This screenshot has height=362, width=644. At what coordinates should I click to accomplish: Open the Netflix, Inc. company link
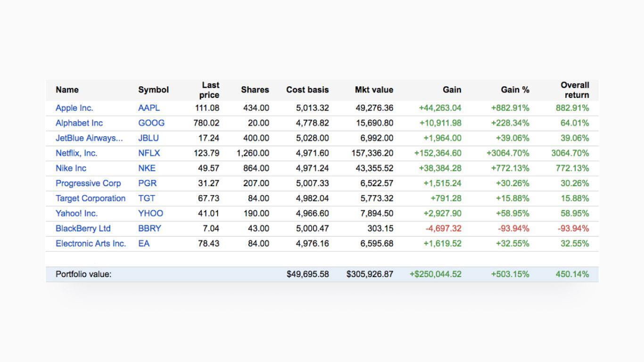(76, 153)
